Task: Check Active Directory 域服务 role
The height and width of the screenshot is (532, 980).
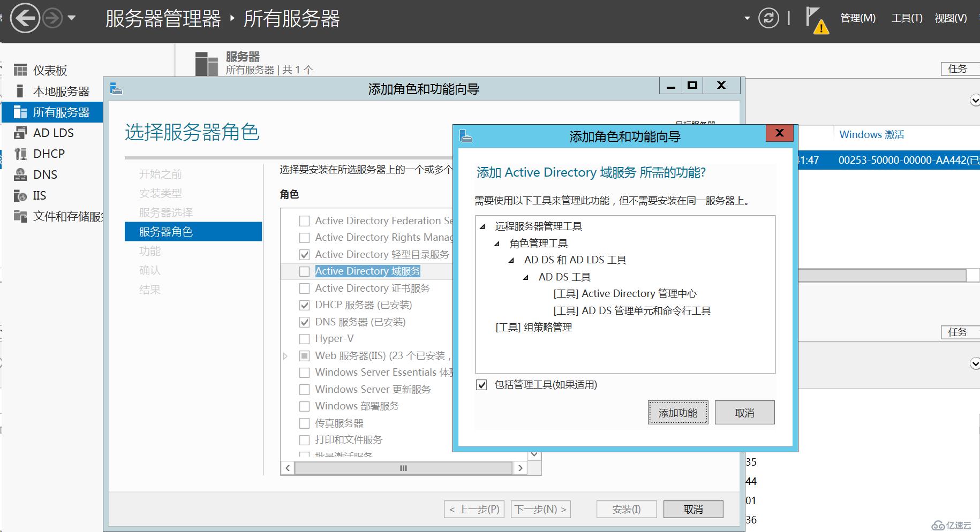Action: pos(304,271)
